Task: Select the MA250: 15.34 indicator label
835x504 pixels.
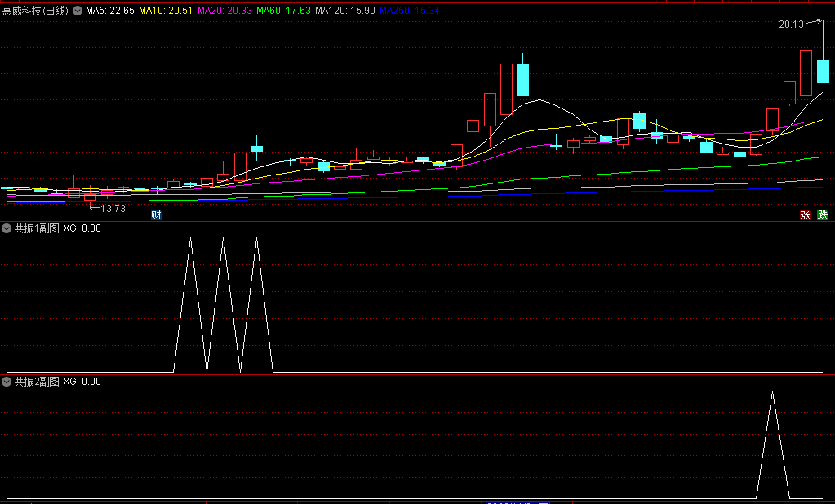Action: pyautogui.click(x=410, y=11)
